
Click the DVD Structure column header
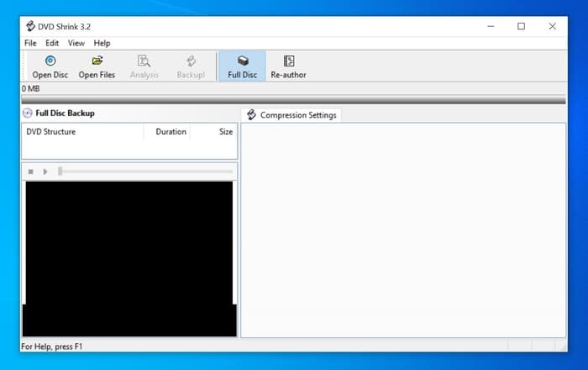pyautogui.click(x=83, y=132)
